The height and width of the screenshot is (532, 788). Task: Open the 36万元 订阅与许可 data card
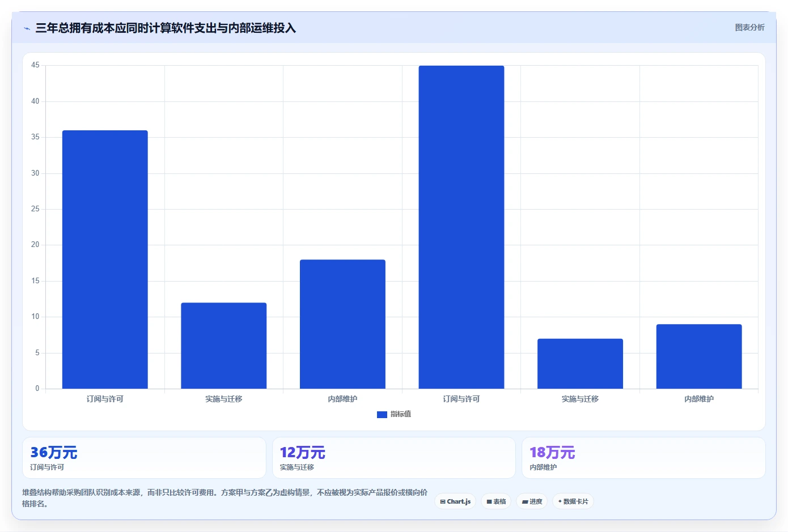click(x=144, y=458)
